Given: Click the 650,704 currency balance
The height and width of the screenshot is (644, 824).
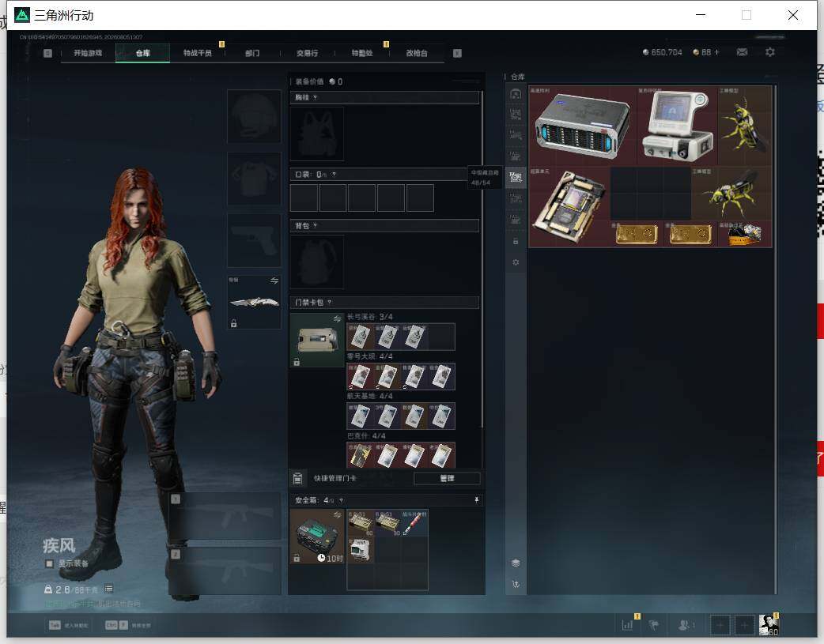Looking at the screenshot, I should coord(662,52).
